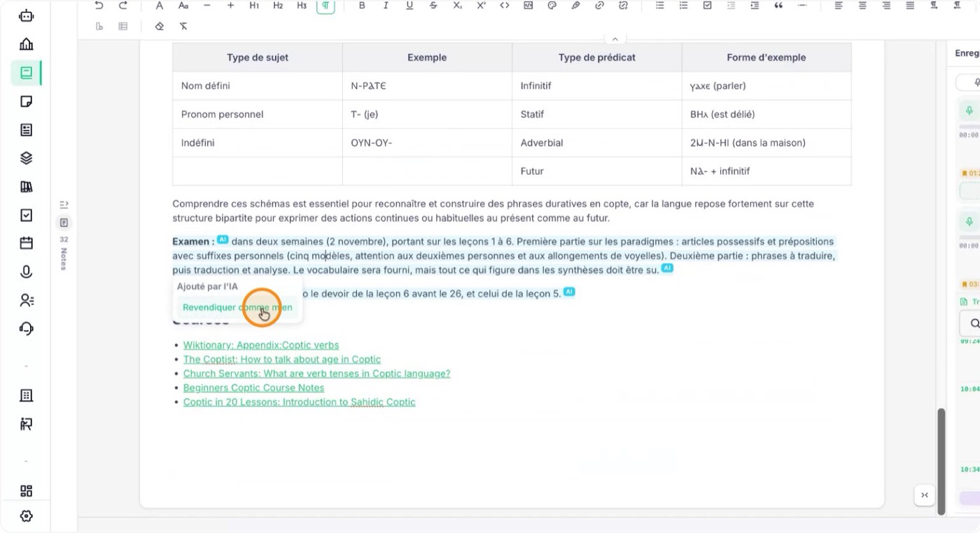Increase paragraph indent
Screen dimensions: 980x533
[755, 6]
